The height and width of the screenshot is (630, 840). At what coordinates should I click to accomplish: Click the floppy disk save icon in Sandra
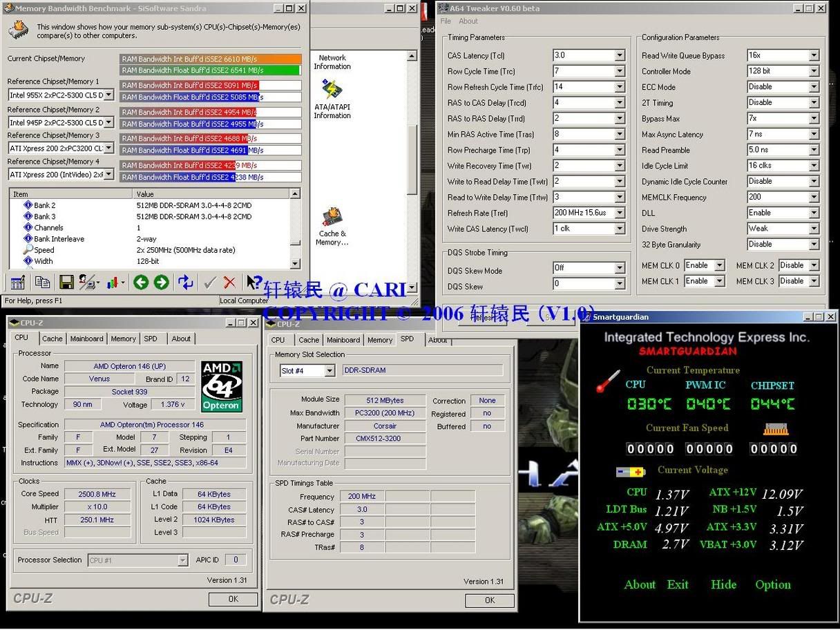(x=66, y=282)
